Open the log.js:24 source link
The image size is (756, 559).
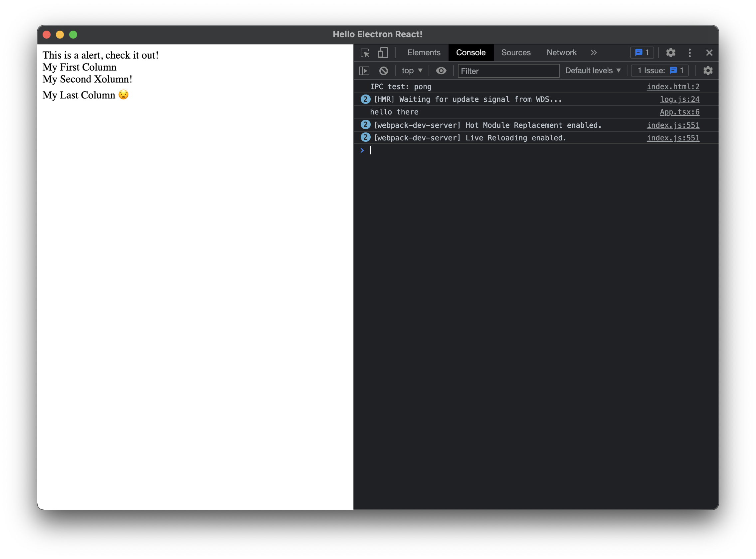[x=679, y=99]
